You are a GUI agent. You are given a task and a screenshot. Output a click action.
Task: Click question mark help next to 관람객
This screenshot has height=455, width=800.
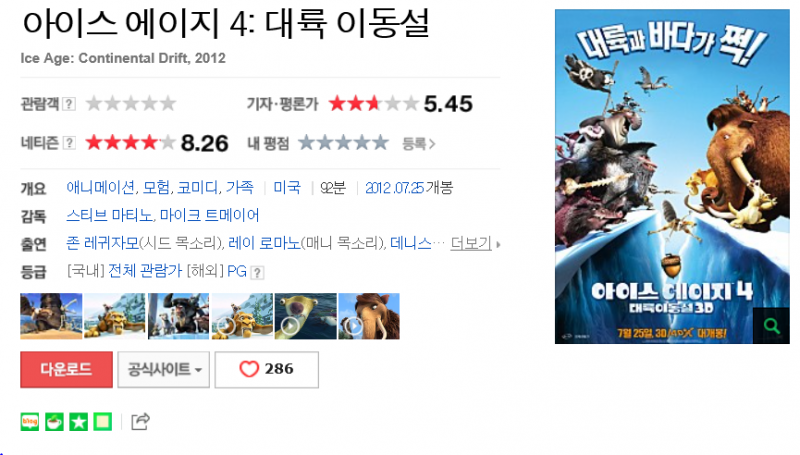(x=69, y=104)
